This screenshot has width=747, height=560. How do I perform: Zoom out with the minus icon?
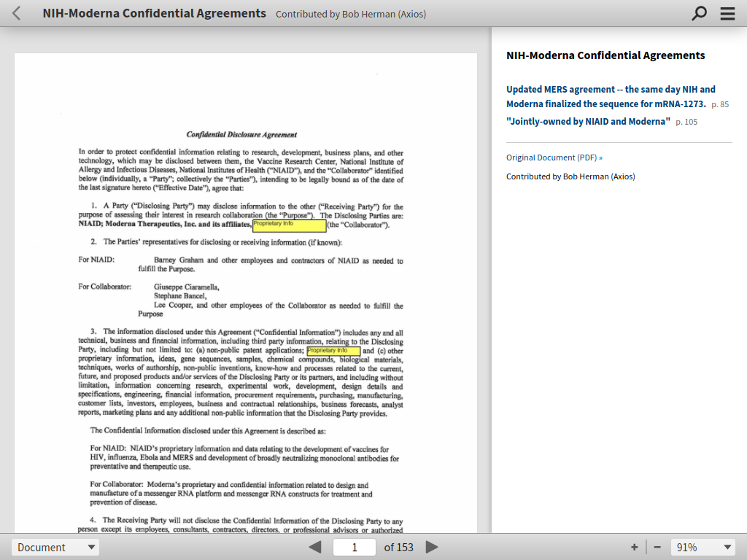tap(657, 547)
